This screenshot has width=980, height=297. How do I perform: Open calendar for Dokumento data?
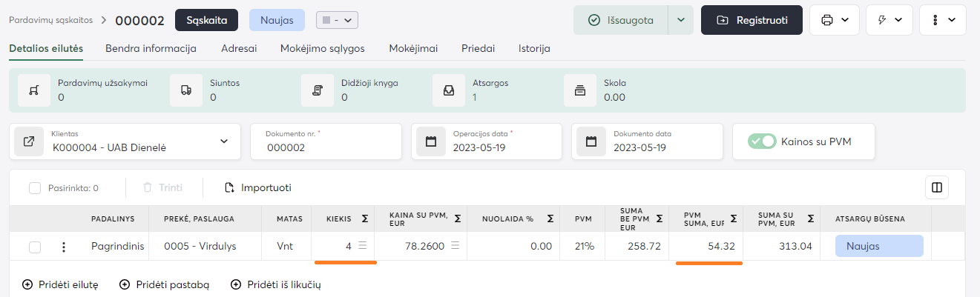pyautogui.click(x=591, y=141)
